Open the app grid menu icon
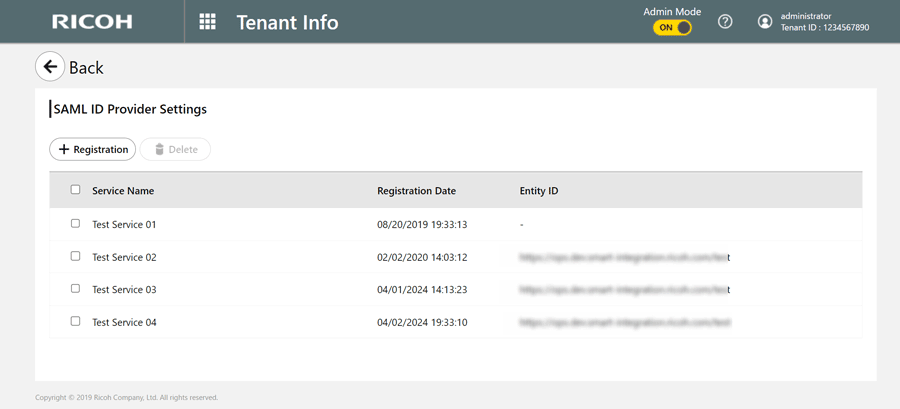This screenshot has height=409, width=900. tap(207, 22)
